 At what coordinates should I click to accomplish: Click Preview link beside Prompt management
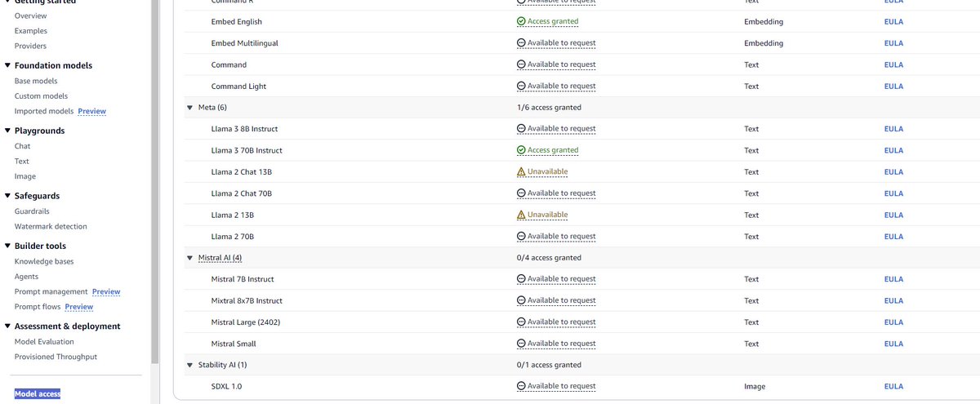click(x=106, y=291)
